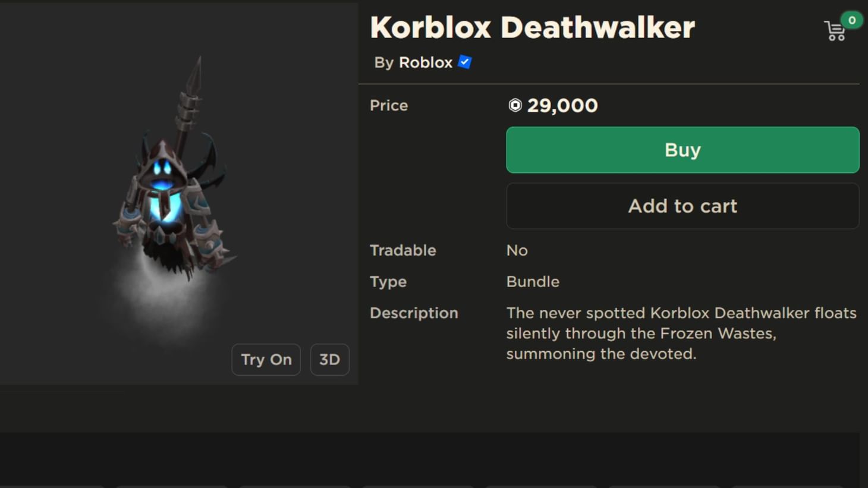Enable Try On mode for the bundle
This screenshot has height=488, width=868.
(x=266, y=359)
